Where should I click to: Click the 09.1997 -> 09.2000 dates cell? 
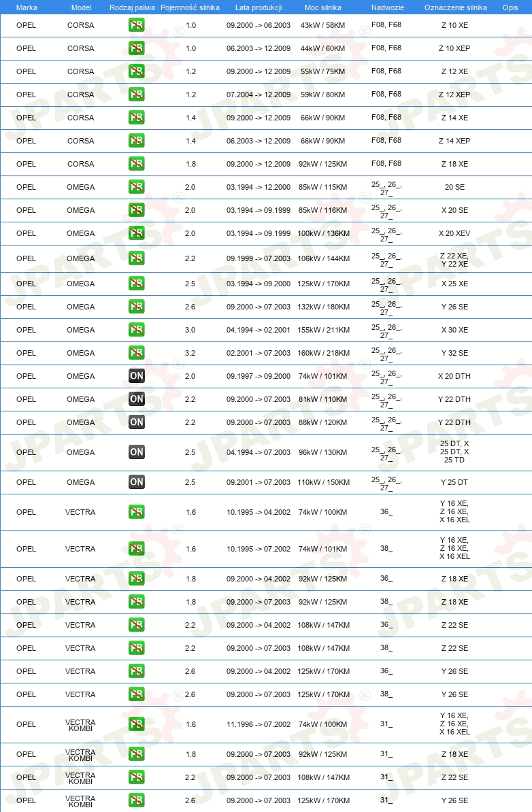click(x=259, y=377)
